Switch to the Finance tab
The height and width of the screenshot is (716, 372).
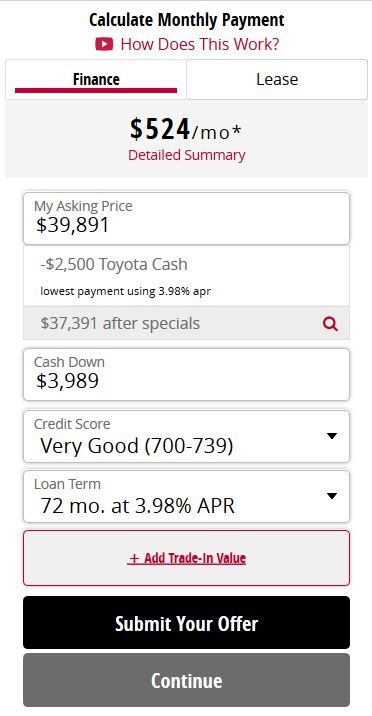[x=96, y=79]
